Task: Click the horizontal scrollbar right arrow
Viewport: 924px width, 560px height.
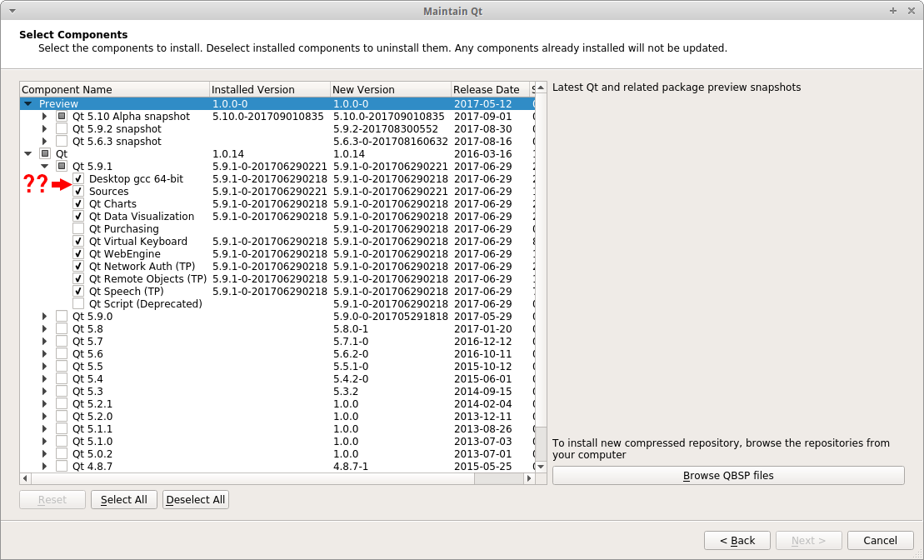Action: (x=529, y=478)
